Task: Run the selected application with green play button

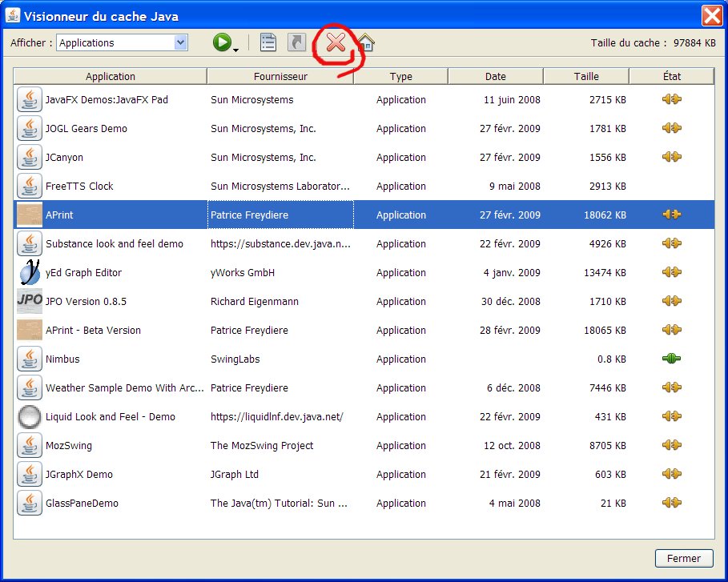Action: (x=222, y=42)
